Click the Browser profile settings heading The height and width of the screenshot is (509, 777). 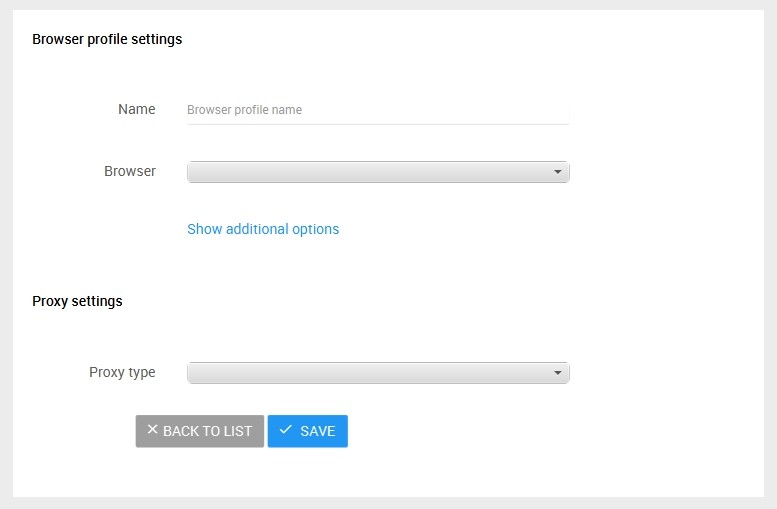(x=107, y=39)
